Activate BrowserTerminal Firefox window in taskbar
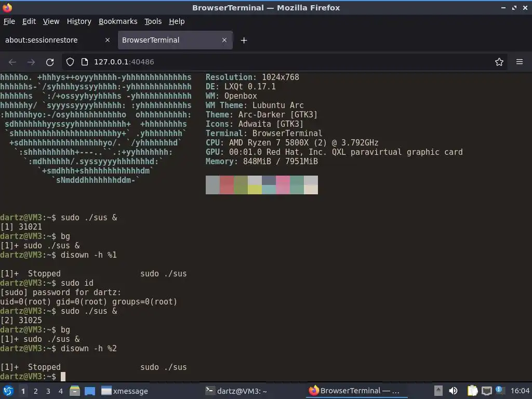This screenshot has height=399, width=532. coord(356,391)
